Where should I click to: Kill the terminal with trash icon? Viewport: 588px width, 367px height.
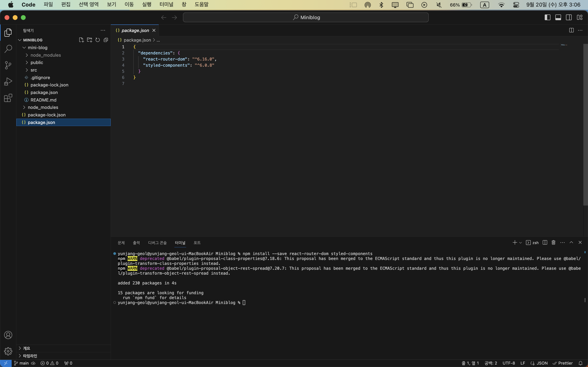(x=553, y=242)
